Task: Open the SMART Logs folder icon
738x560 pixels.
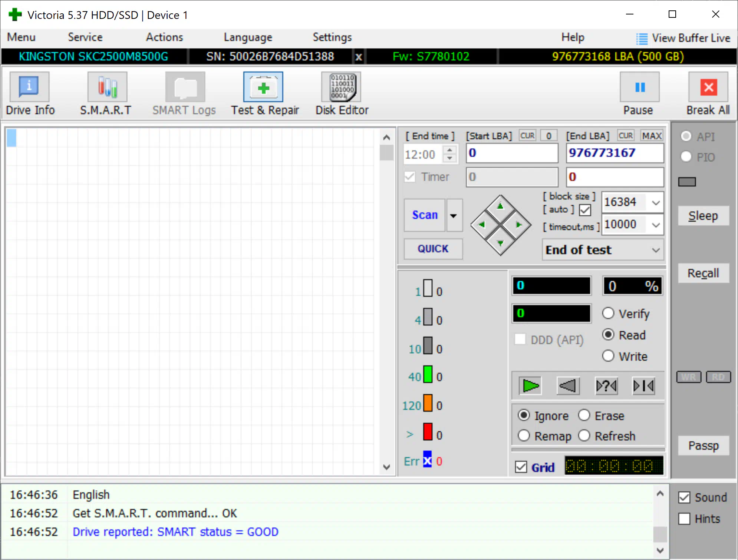Action: point(185,87)
